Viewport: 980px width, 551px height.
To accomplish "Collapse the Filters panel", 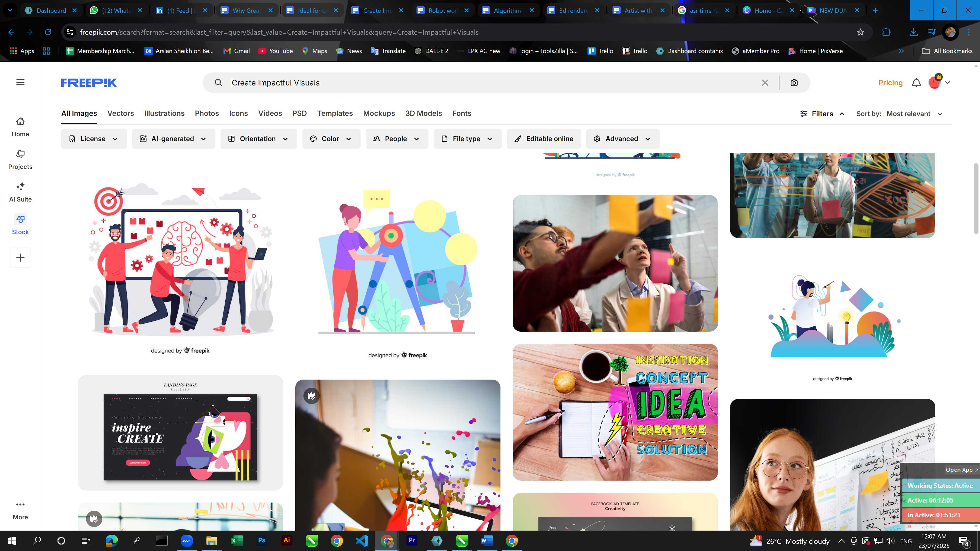I will click(822, 114).
